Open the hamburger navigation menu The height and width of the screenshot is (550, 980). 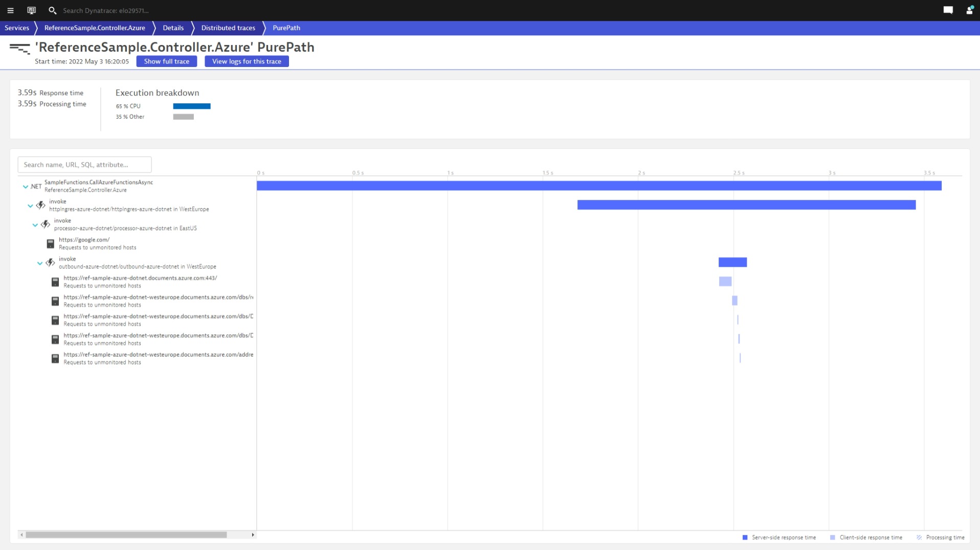click(x=10, y=10)
